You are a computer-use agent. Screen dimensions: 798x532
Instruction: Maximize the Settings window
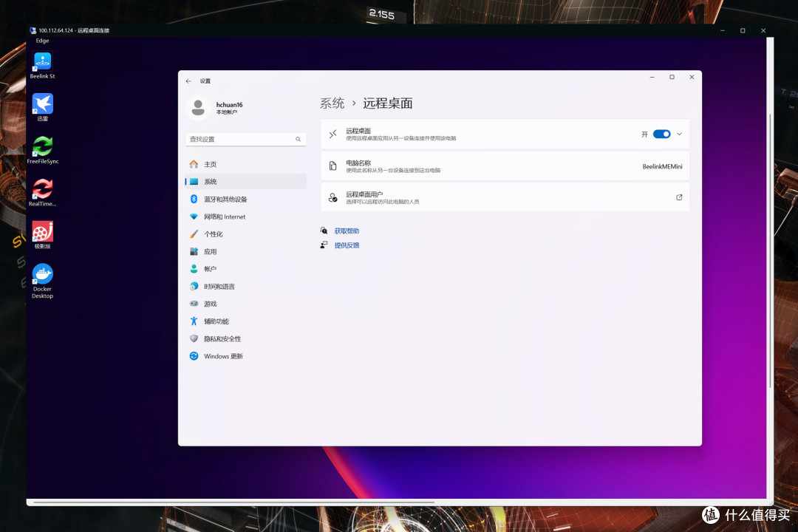[672, 78]
